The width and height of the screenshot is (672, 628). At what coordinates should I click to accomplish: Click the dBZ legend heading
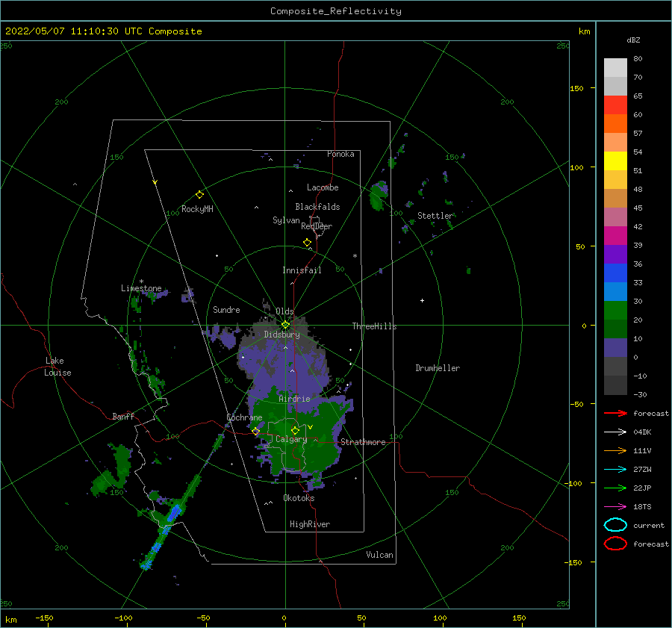coord(633,40)
